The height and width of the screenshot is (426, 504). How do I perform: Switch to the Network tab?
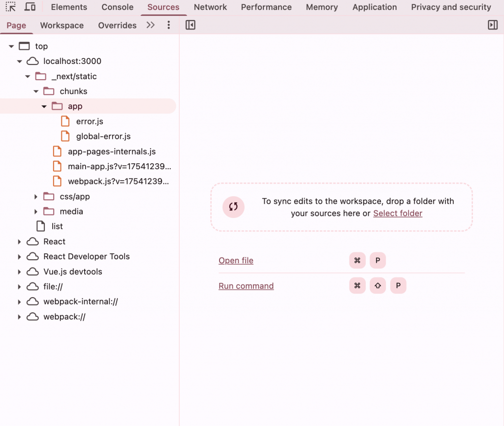(210, 7)
